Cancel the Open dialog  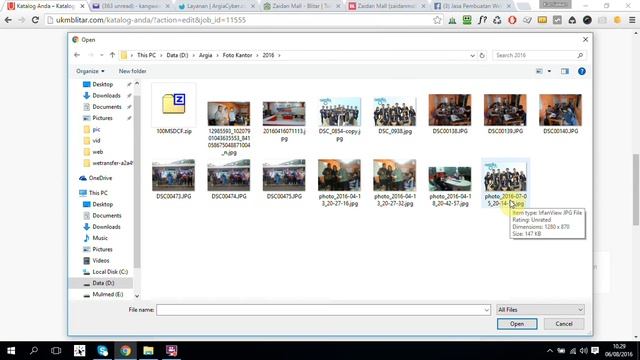pos(564,324)
